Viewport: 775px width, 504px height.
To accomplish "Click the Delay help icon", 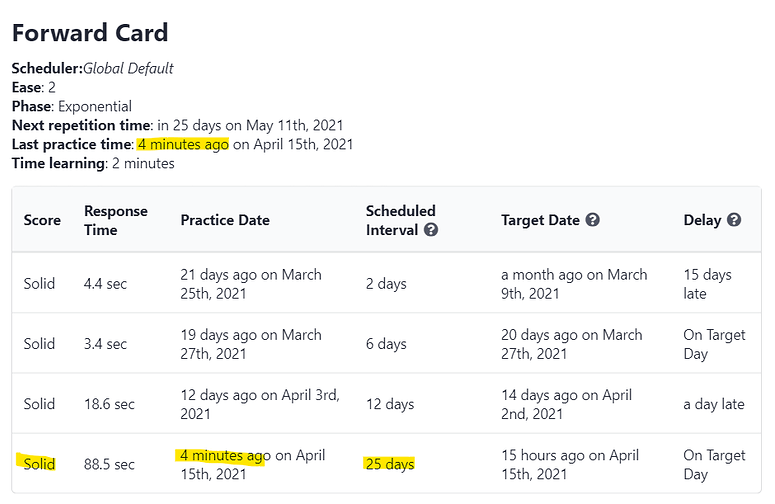I will 734,220.
